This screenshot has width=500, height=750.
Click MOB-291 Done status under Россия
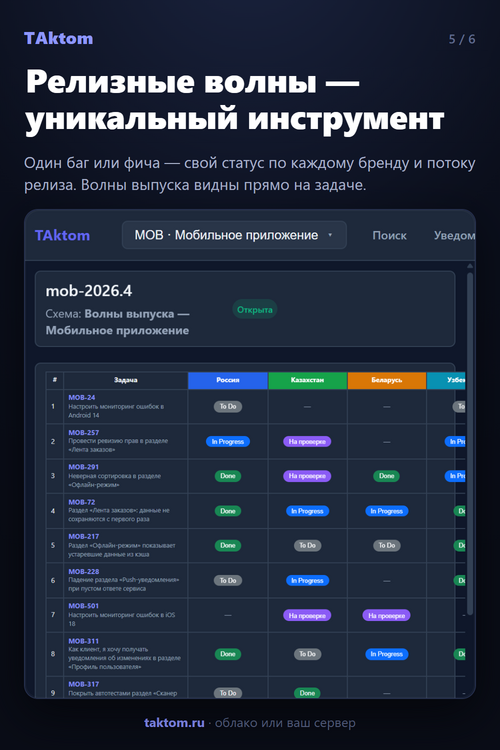[x=228, y=476]
